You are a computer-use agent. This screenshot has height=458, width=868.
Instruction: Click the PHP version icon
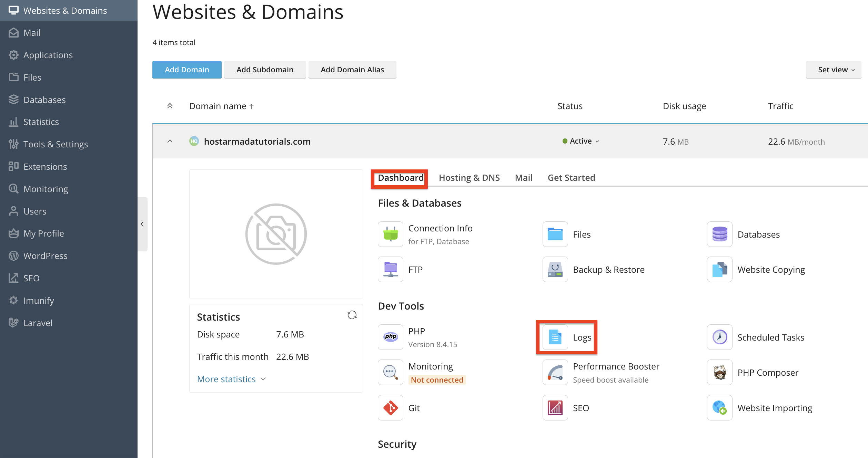[x=390, y=337]
